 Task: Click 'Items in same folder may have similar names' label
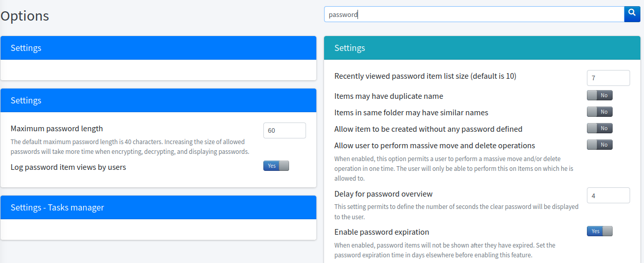point(411,113)
